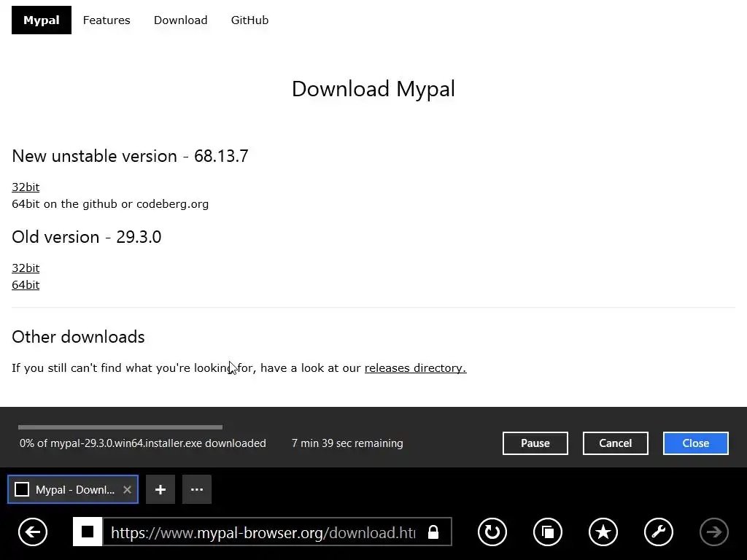Open page tools with wrench icon
This screenshot has width=747, height=560.
(659, 532)
